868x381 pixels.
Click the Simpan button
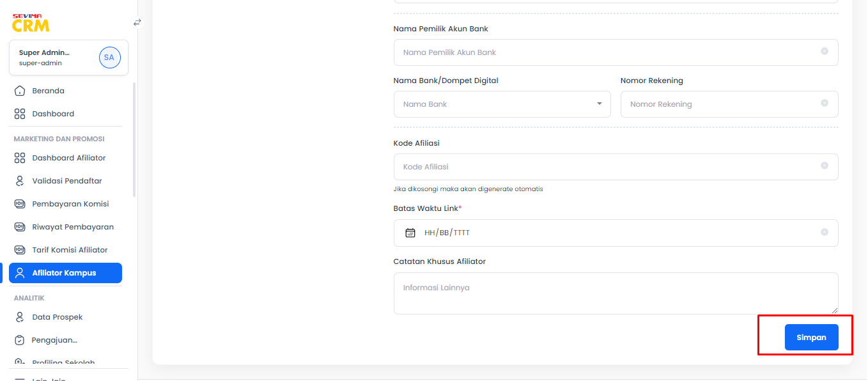(x=811, y=338)
